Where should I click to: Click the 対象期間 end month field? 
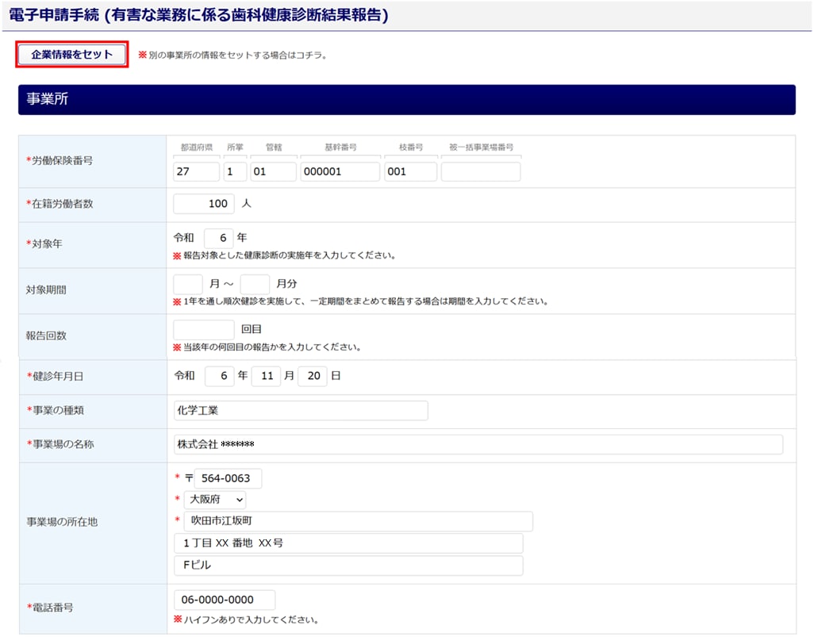coord(255,284)
